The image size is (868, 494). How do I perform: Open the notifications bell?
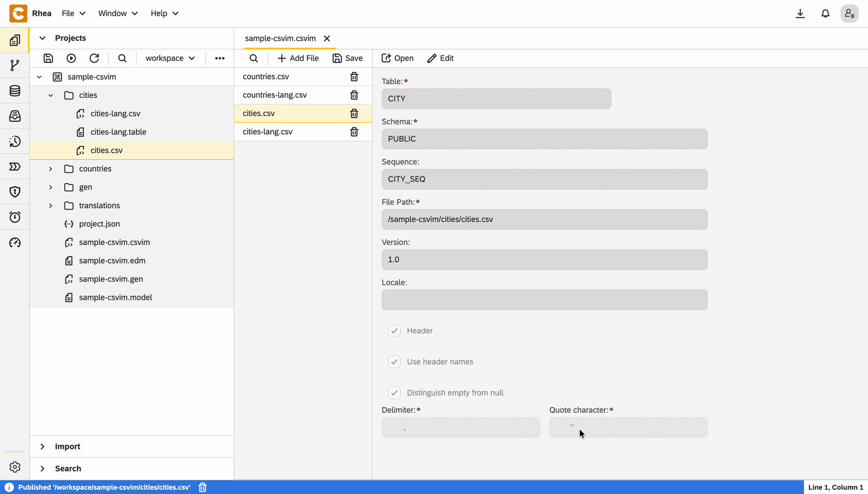coord(826,13)
